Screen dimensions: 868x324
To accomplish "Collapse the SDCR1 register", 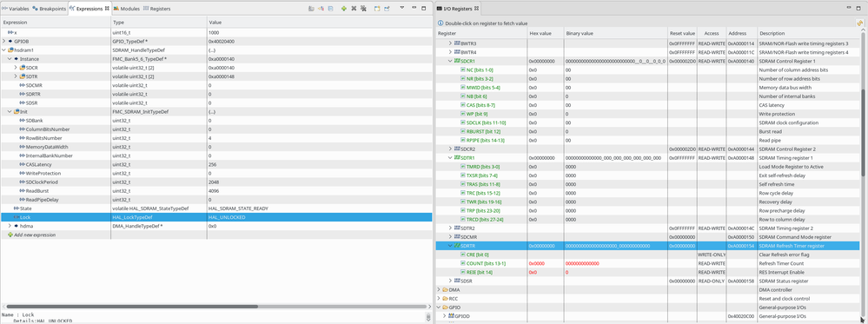I will (x=450, y=61).
